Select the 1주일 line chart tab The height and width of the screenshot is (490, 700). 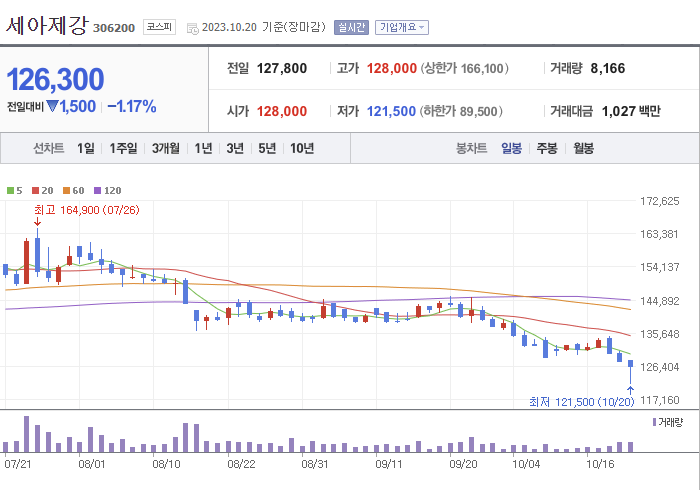coord(123,148)
